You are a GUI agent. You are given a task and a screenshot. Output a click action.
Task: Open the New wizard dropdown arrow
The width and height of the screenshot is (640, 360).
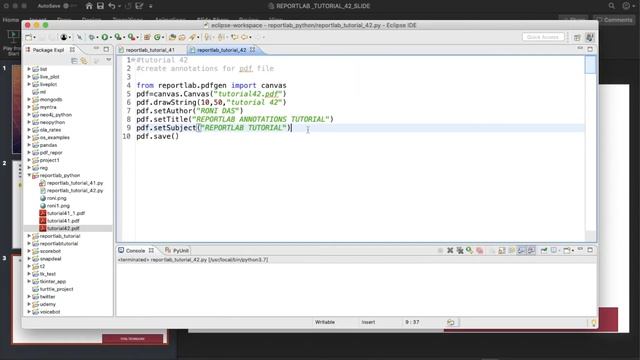pyautogui.click(x=34, y=38)
